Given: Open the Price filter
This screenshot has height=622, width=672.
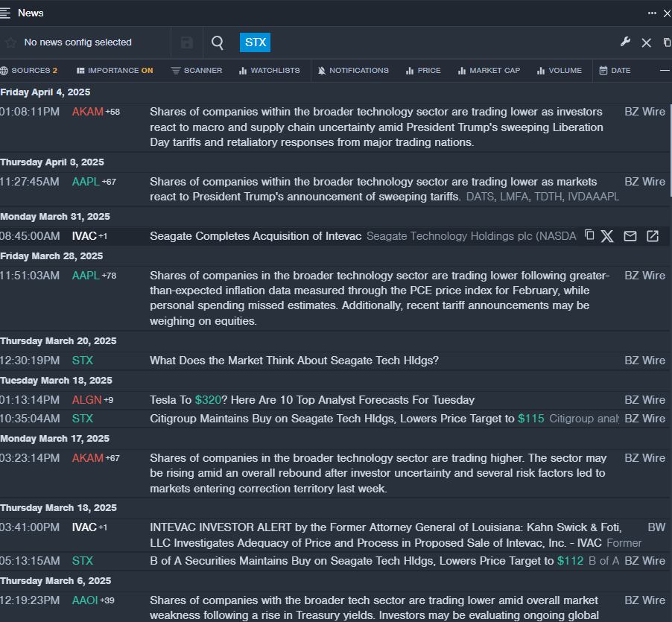Looking at the screenshot, I should pyautogui.click(x=423, y=71).
